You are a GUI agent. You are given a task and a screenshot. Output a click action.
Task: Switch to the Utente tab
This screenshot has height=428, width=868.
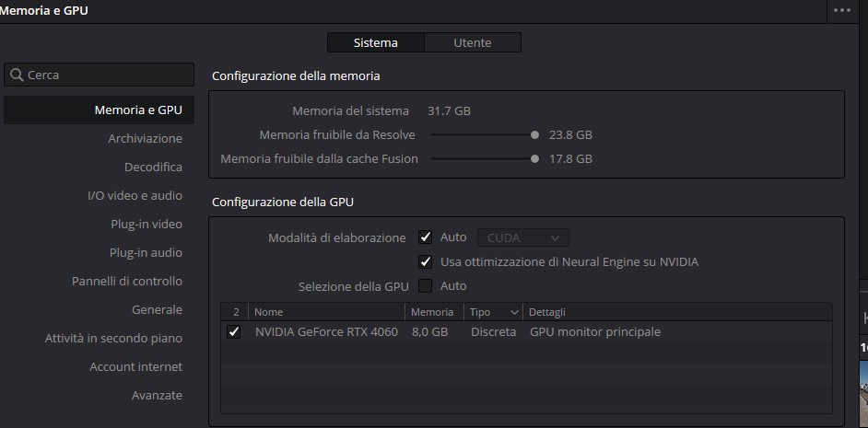pyautogui.click(x=472, y=42)
